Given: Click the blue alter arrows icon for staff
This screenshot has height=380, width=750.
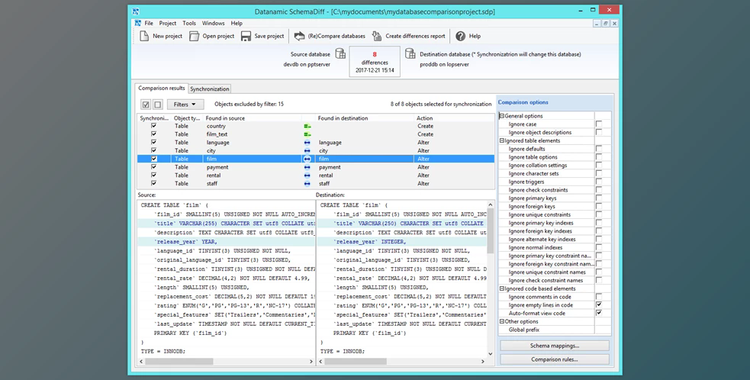Looking at the screenshot, I should click(307, 183).
